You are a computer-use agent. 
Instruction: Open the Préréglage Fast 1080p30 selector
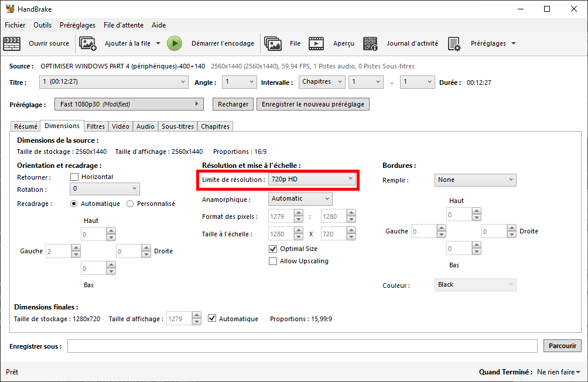(129, 104)
